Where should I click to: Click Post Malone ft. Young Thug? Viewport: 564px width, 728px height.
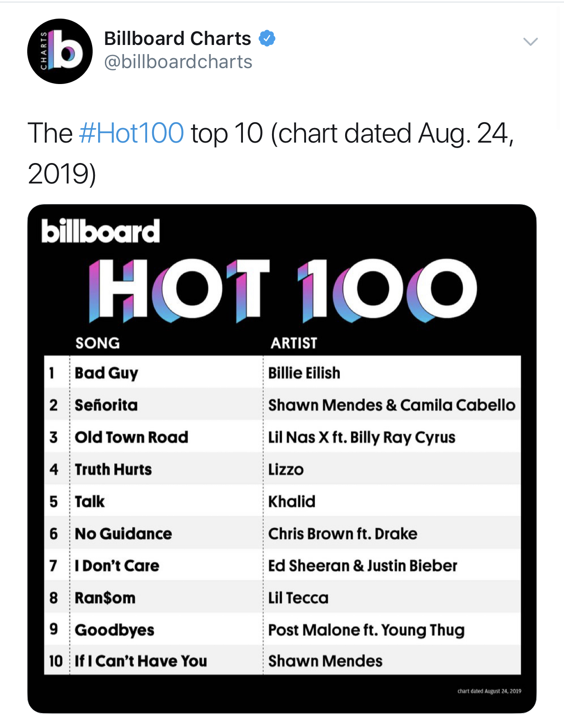pos(366,630)
